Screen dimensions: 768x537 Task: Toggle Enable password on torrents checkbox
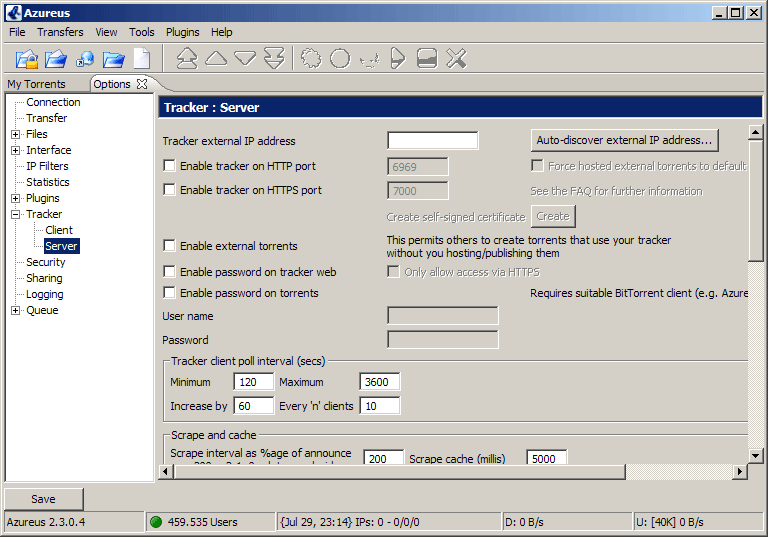click(169, 293)
